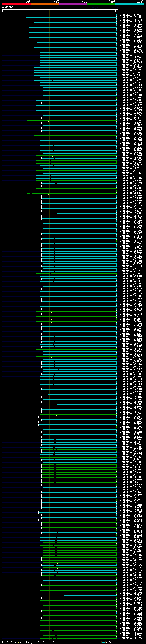Click label UniRef100_A3RG88
This screenshot has width=146, height=644.
pos(131,188)
